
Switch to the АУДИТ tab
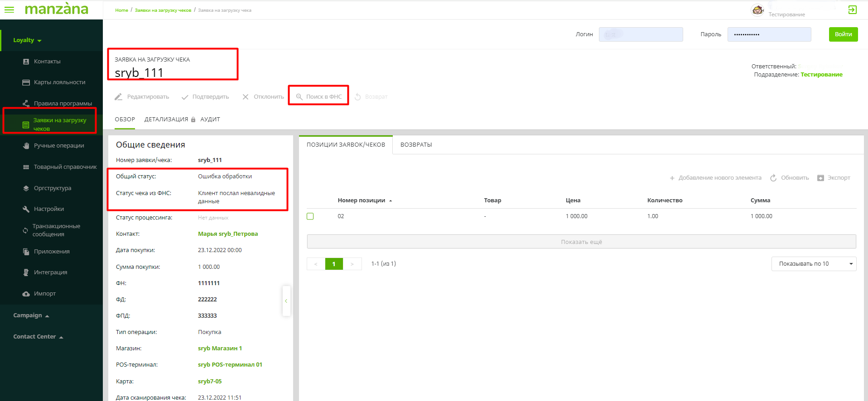pyautogui.click(x=210, y=119)
